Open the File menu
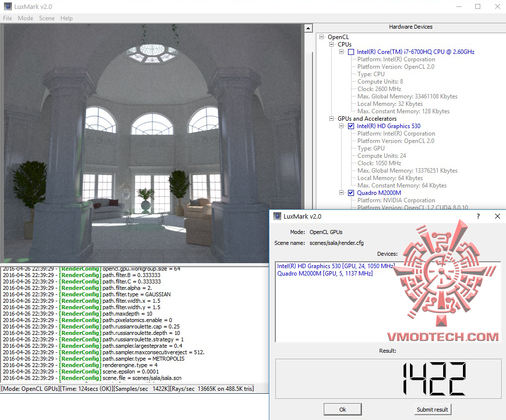 (7, 18)
